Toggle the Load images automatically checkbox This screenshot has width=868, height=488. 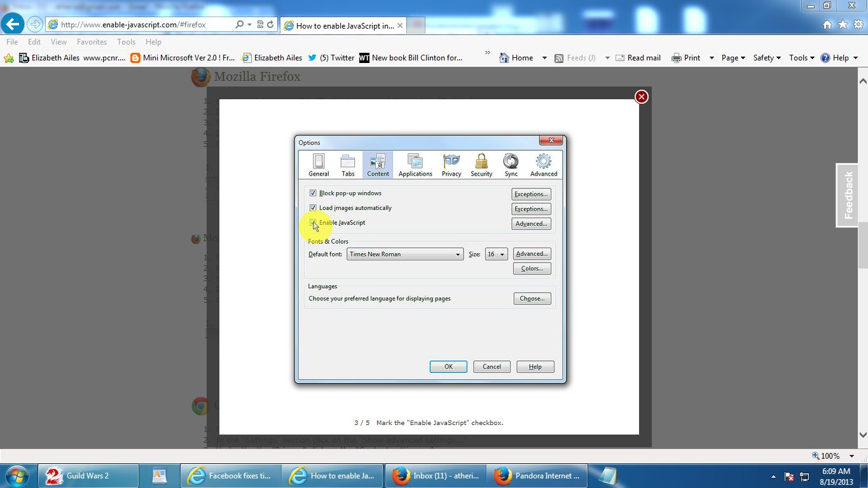click(313, 208)
